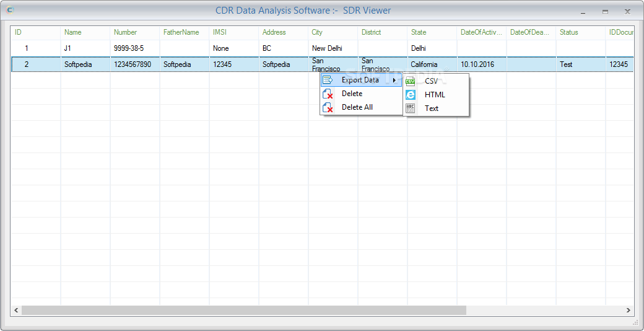Click the Delete icon with red X
This screenshot has height=331, width=644.
(328, 94)
